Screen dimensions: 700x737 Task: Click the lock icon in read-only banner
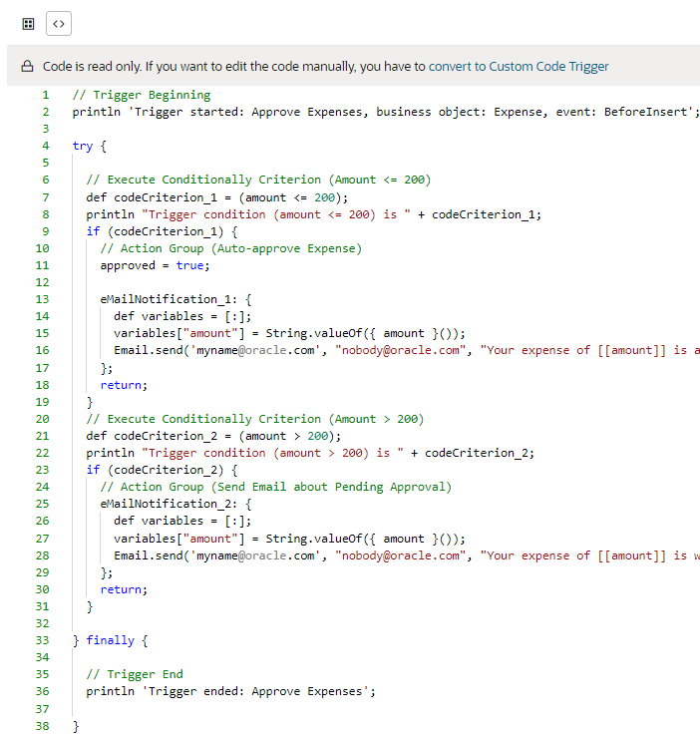pyautogui.click(x=27, y=66)
